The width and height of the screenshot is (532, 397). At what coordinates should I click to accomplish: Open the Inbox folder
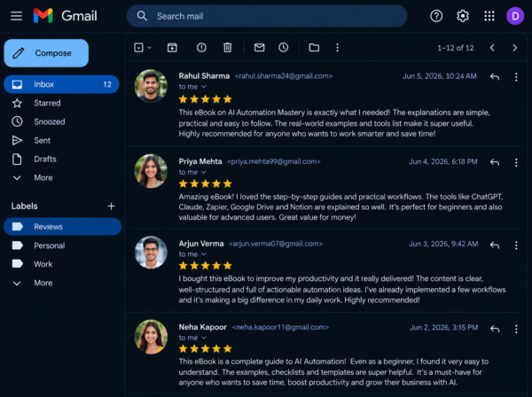[61, 84]
